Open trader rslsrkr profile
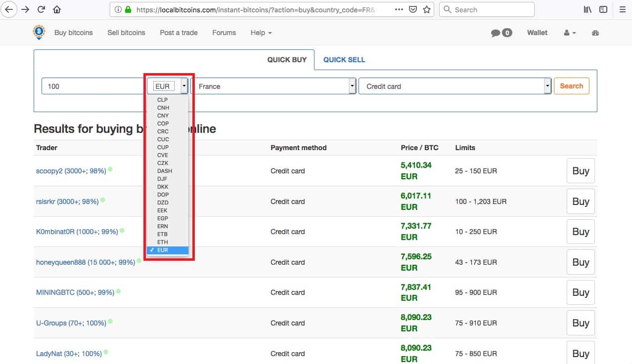Image resolution: width=632 pixels, height=364 pixels. click(x=67, y=202)
